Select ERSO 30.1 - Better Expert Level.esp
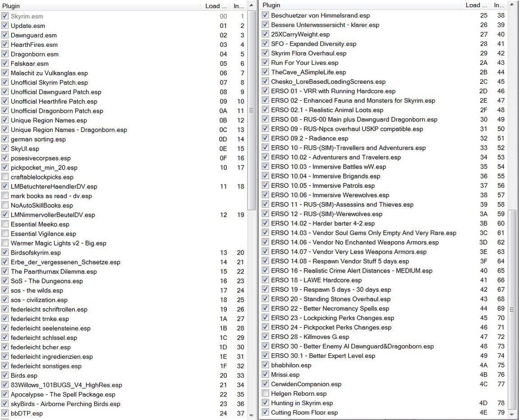This screenshot has width=519, height=420. (x=323, y=356)
